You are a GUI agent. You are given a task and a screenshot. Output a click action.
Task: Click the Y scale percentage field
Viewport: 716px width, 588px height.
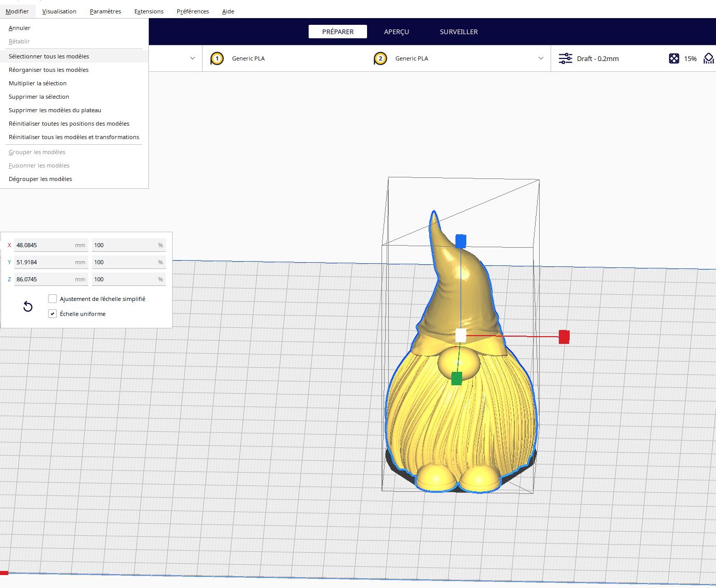pyautogui.click(x=129, y=262)
